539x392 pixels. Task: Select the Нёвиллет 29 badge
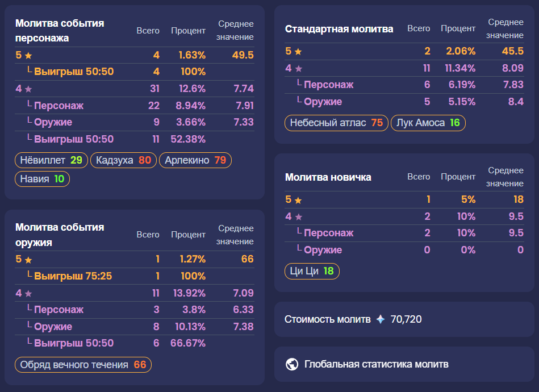pyautogui.click(x=51, y=160)
